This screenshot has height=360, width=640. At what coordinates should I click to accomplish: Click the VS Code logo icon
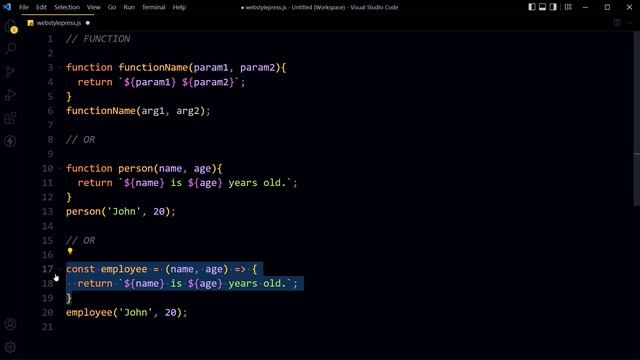click(x=7, y=7)
